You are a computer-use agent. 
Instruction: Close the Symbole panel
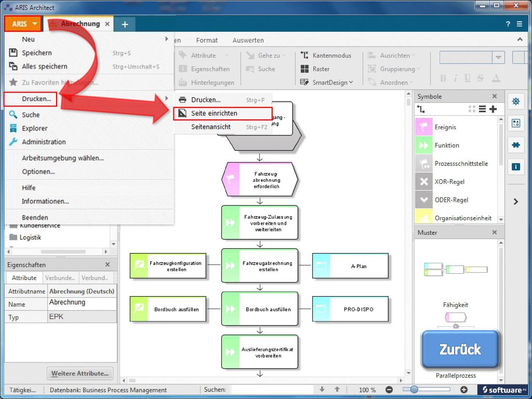[x=495, y=96]
